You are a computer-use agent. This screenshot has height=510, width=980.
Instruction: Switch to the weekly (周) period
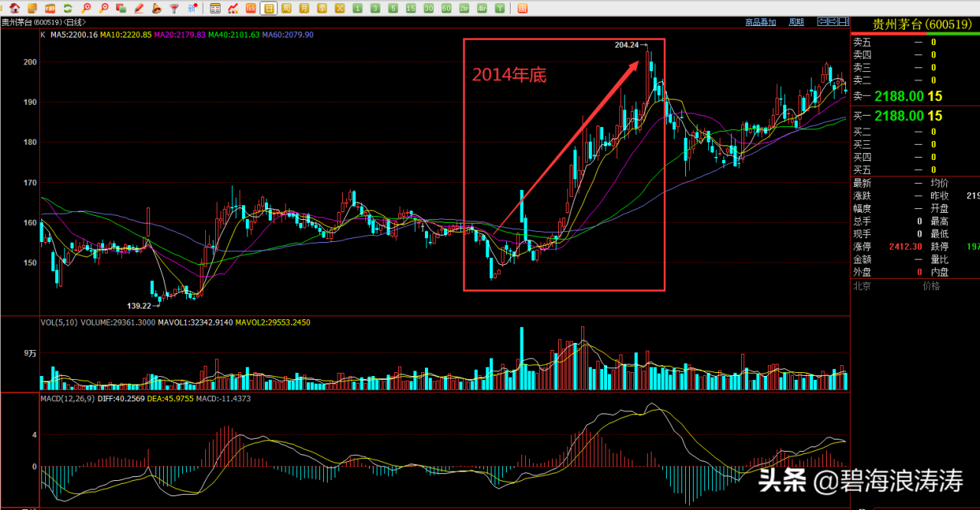(x=286, y=8)
